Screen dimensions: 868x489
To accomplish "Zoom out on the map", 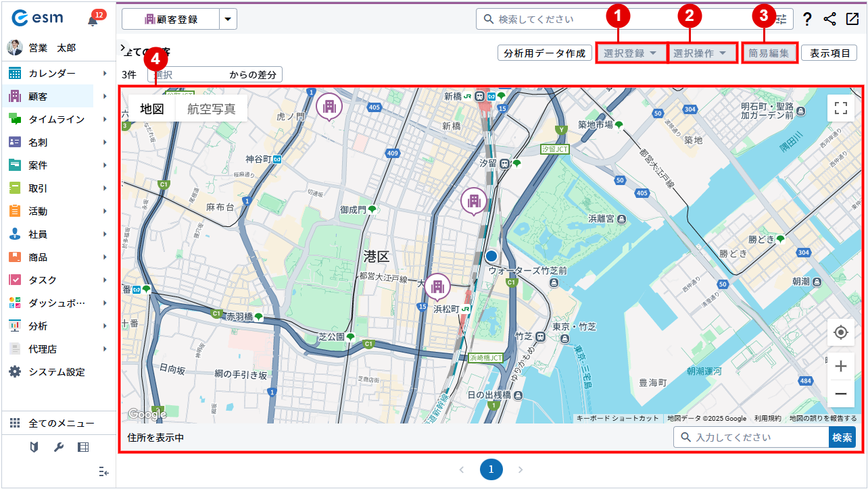I will click(841, 394).
